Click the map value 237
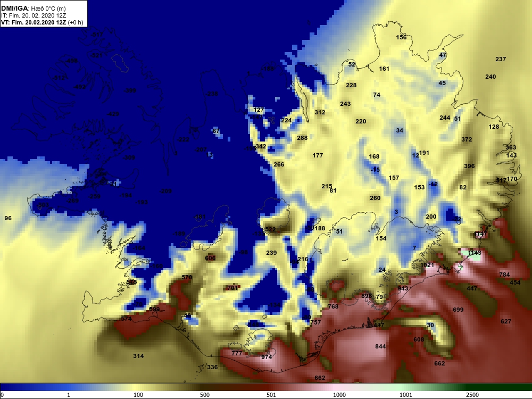Viewport: 532px width, 399px height. tap(501, 59)
